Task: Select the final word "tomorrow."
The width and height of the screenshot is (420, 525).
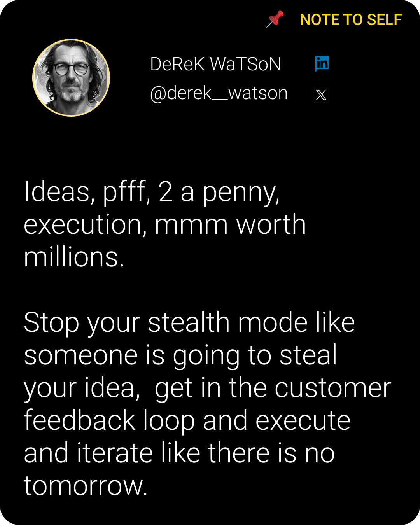Action: tap(86, 486)
